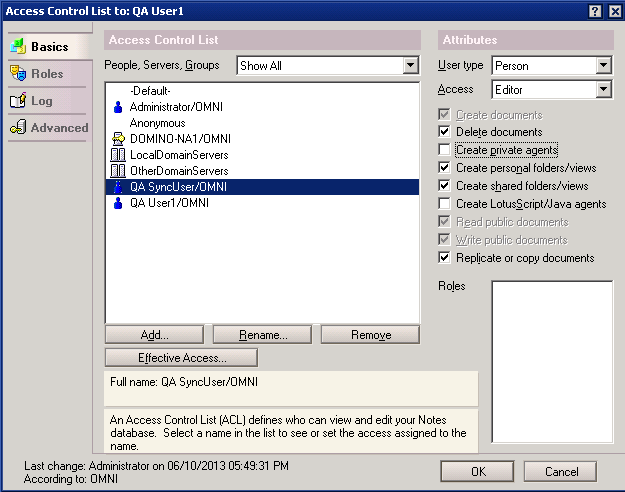Toggle the grayed Read public documents checkbox
Screen dimensions: 625x492
coord(444,221)
